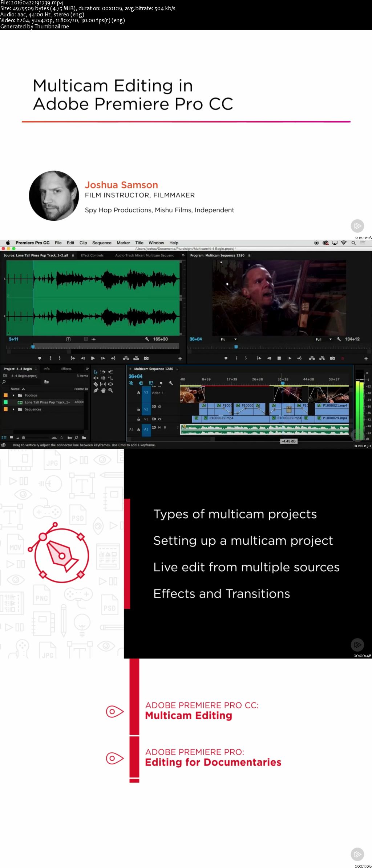Click the Find magnifier in Project panel footer
The height and width of the screenshot is (868, 372).
pos(76,437)
